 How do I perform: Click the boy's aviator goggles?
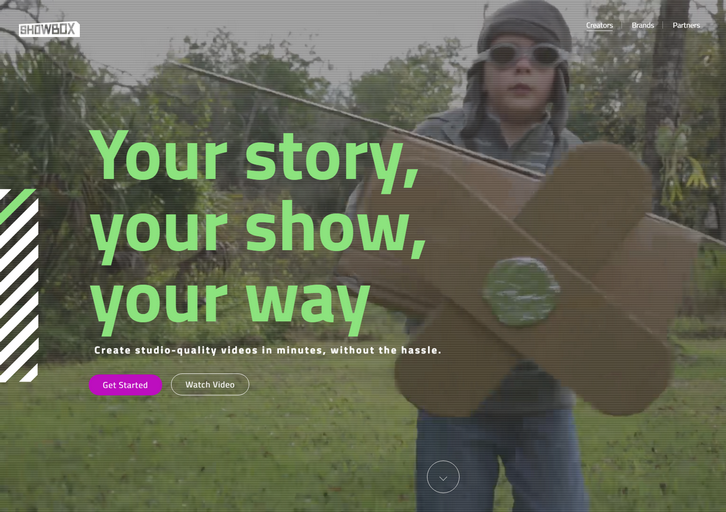524,56
